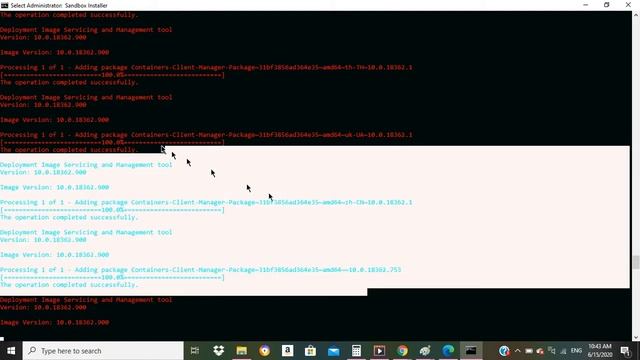Open the network tray icon

point(552,351)
